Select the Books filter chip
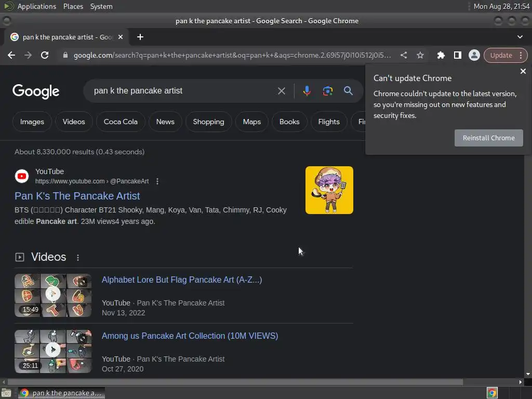532x399 pixels. (289, 122)
